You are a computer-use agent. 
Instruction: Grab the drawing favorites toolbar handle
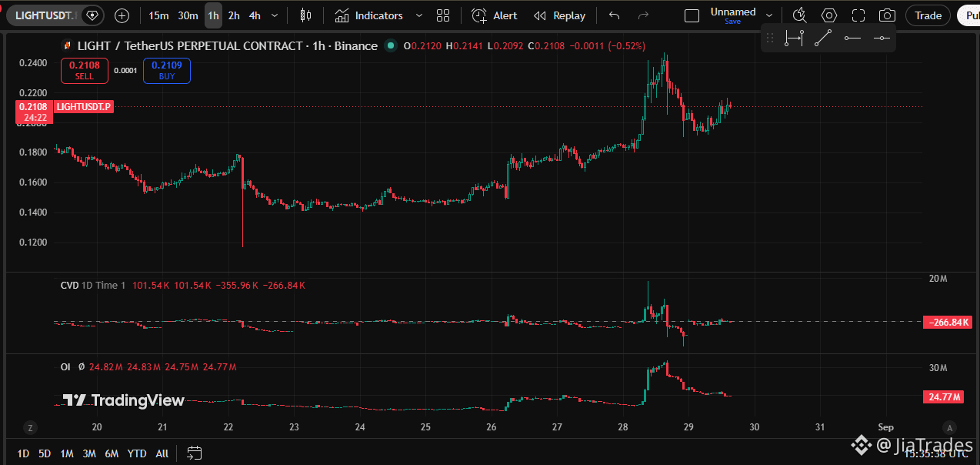(x=770, y=38)
